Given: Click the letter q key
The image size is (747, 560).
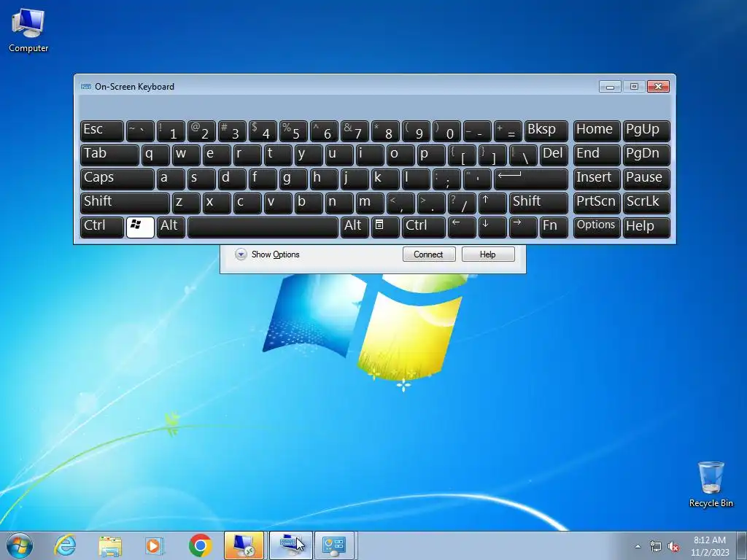Looking at the screenshot, I should (155, 155).
